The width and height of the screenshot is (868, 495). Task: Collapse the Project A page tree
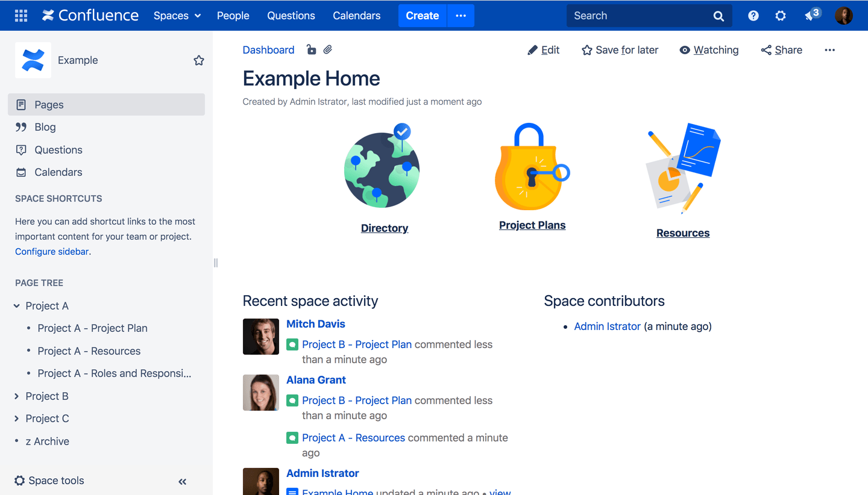[x=16, y=305]
